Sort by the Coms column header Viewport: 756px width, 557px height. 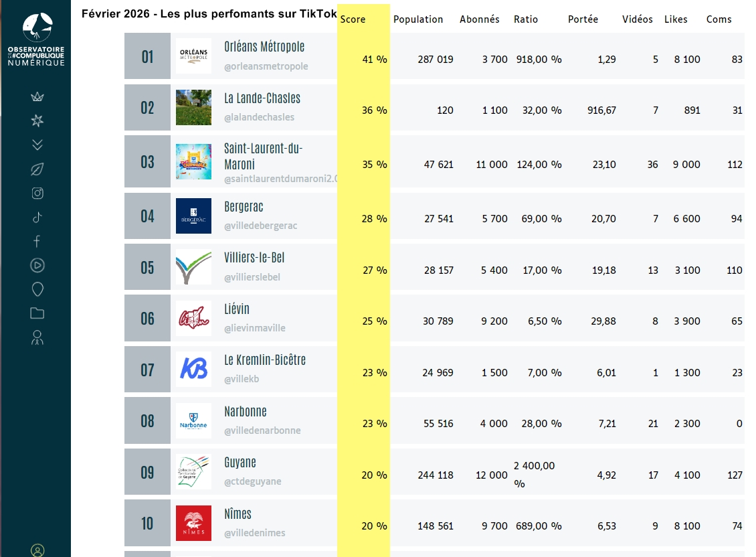click(719, 19)
